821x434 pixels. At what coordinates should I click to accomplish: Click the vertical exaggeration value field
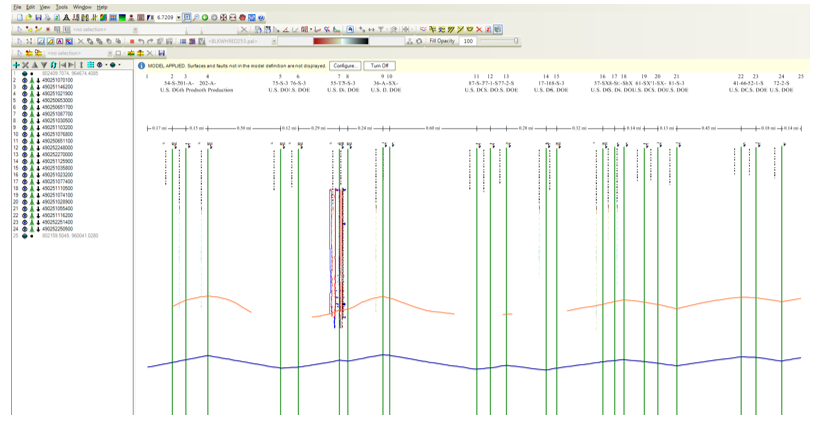point(165,17)
